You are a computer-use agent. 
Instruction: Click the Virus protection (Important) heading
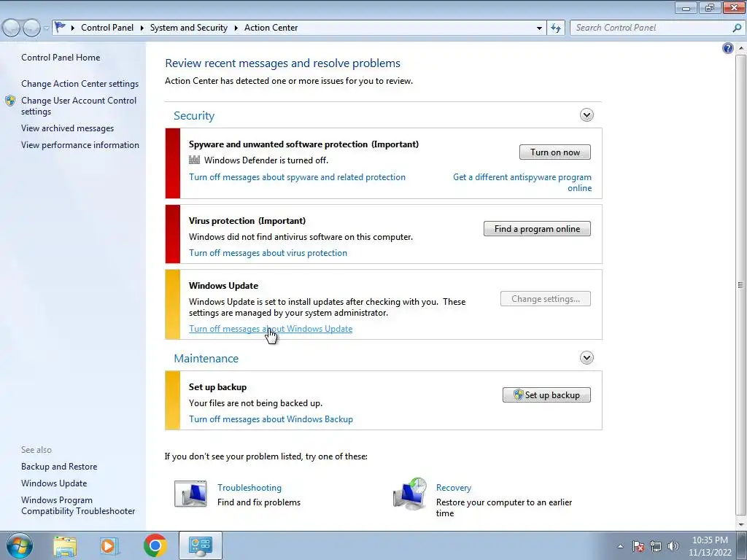tap(247, 221)
